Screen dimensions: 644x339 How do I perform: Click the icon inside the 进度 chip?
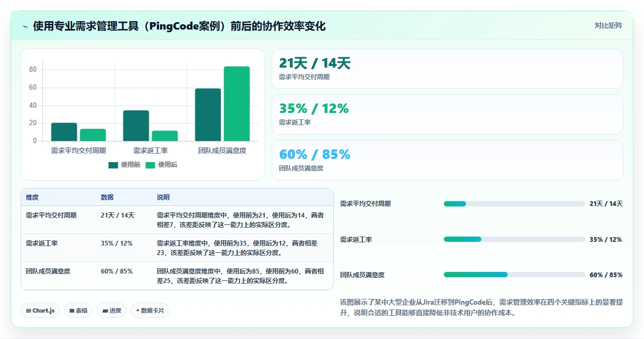105,311
